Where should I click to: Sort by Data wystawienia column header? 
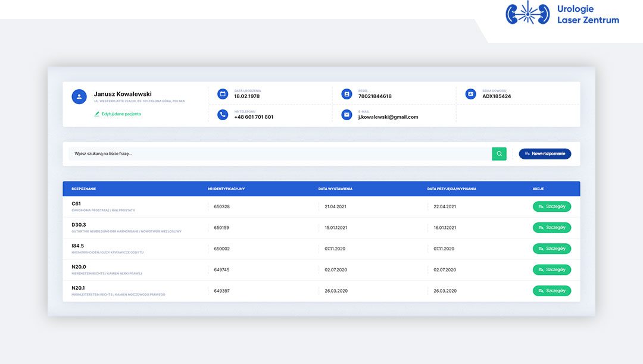[335, 189]
